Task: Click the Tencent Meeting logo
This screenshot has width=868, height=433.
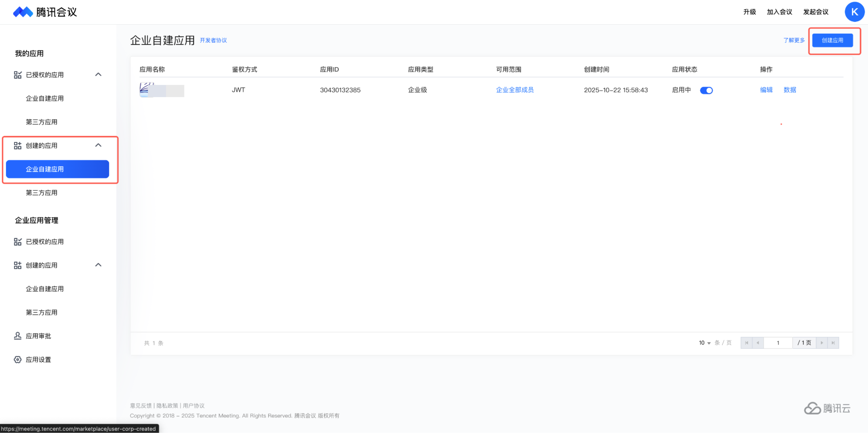Action: 45,12
